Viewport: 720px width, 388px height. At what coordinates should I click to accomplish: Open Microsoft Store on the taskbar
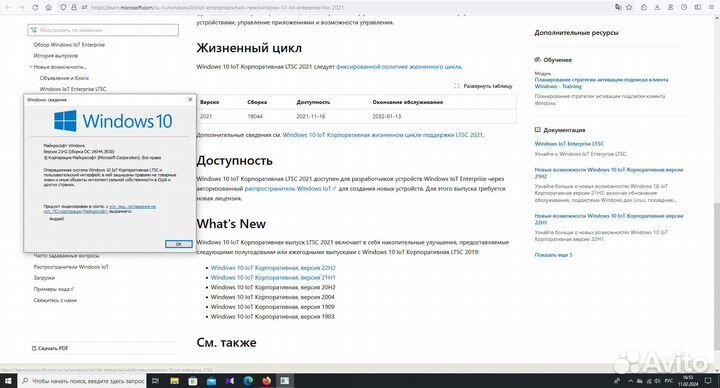pos(193,381)
